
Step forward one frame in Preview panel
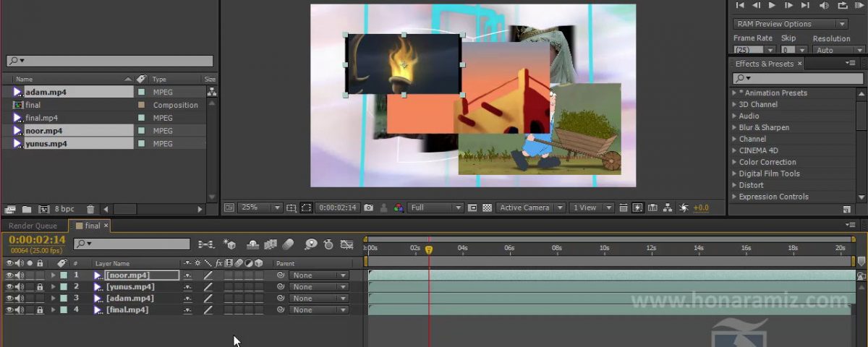click(x=788, y=5)
